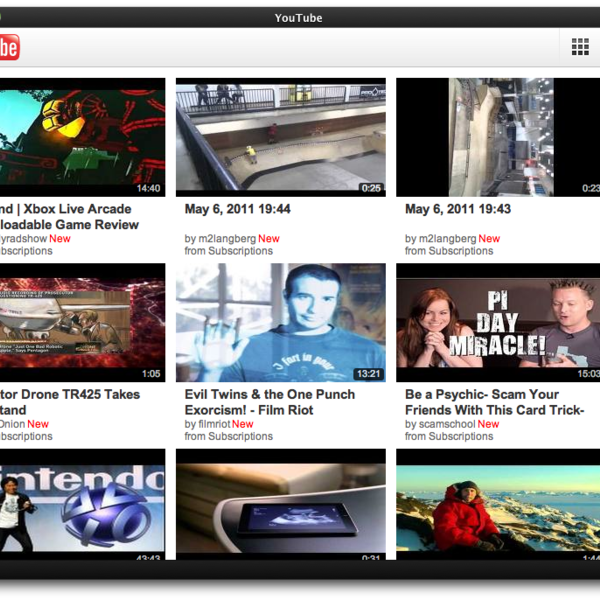Open the "May 6, 2011 19:43" video title

pos(457,209)
